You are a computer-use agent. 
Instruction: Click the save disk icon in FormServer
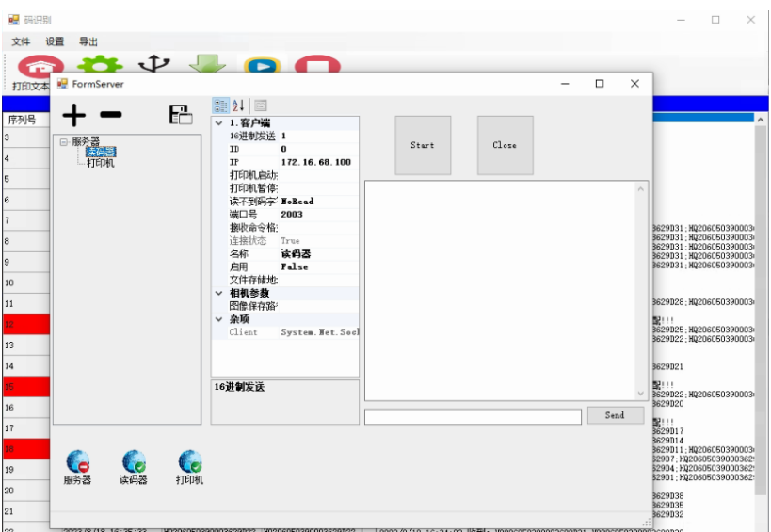click(180, 115)
